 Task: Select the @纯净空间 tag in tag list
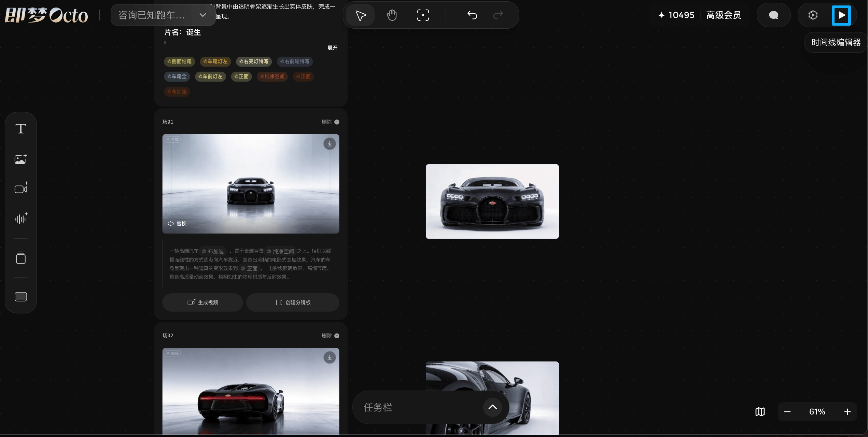click(272, 76)
